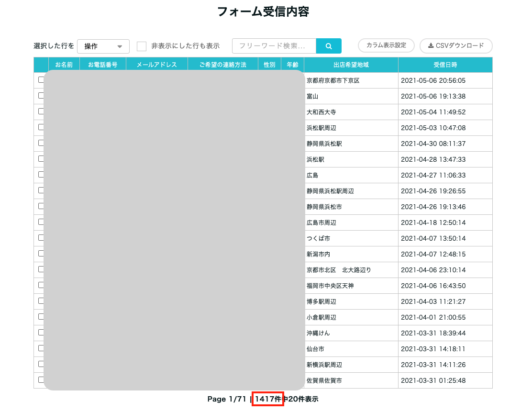532x412 pixels.
Task: Click the 1417件 total count text
Action: [268, 399]
